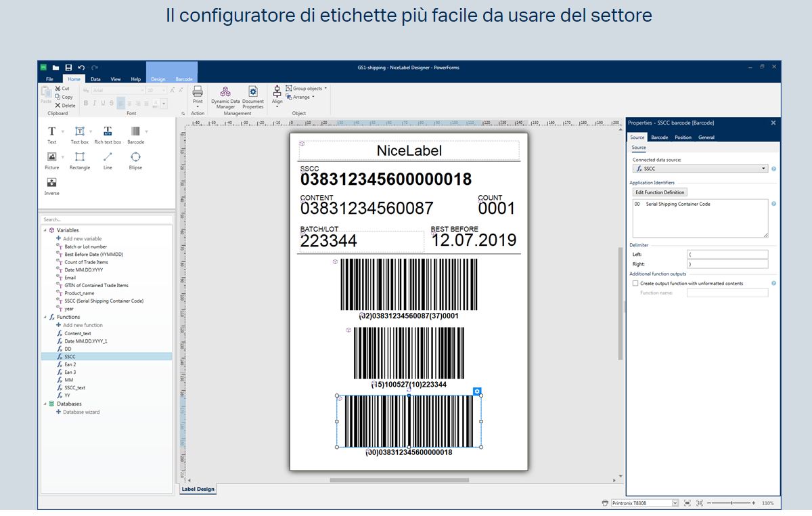Click the Save icon in title bar

(x=68, y=68)
